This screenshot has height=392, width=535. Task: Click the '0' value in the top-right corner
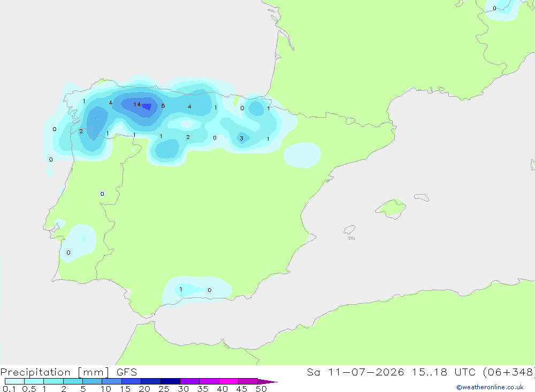point(494,8)
